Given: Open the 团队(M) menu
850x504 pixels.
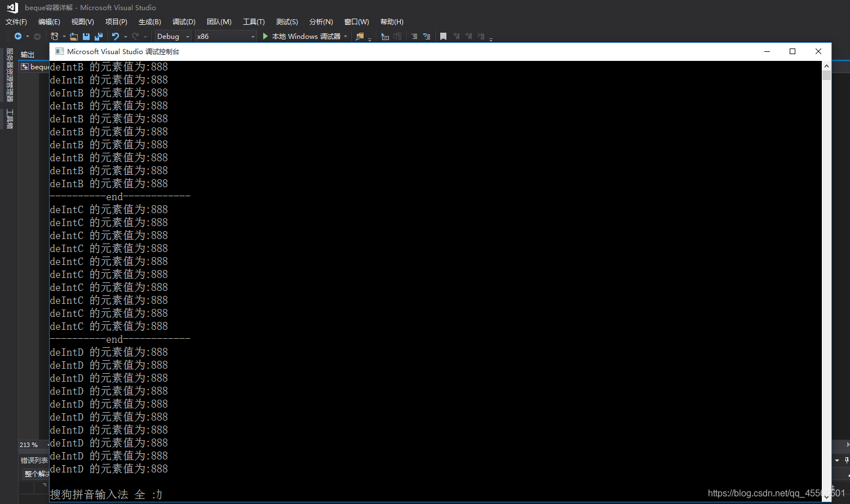Looking at the screenshot, I should (x=219, y=22).
